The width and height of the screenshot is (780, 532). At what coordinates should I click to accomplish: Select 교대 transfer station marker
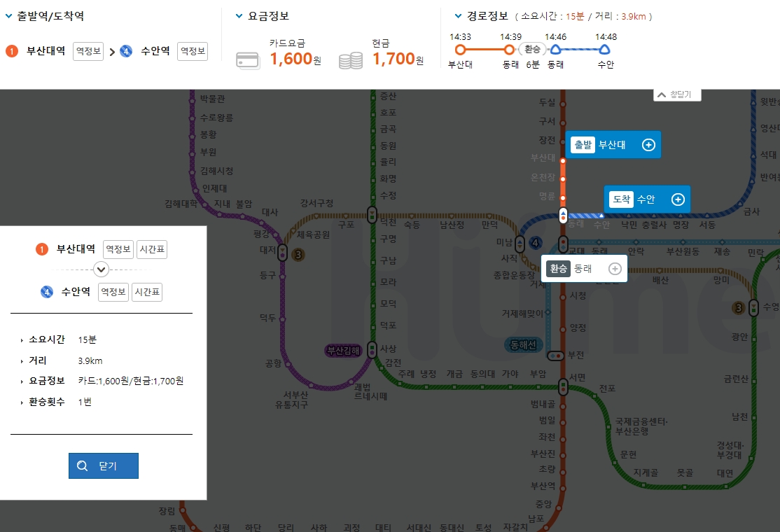point(563,244)
